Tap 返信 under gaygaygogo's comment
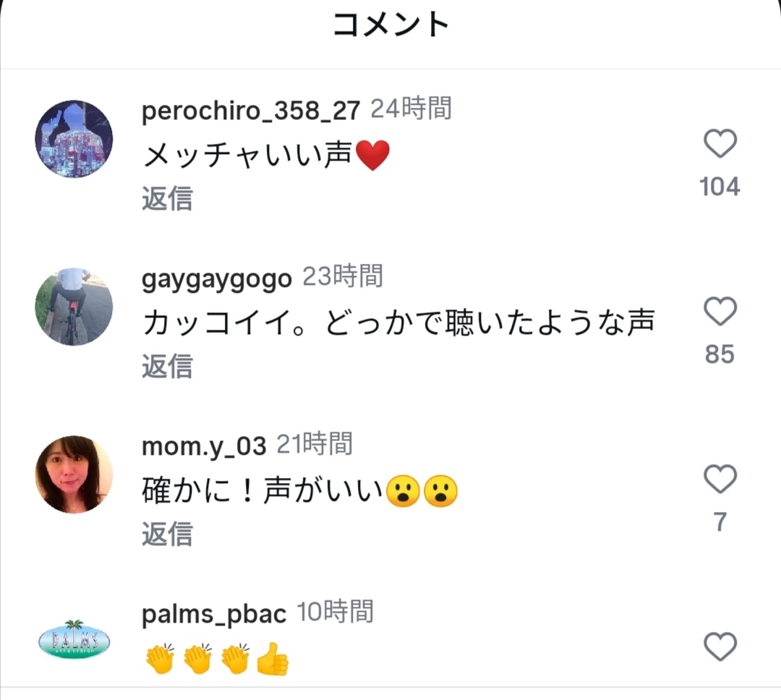 pos(167,366)
